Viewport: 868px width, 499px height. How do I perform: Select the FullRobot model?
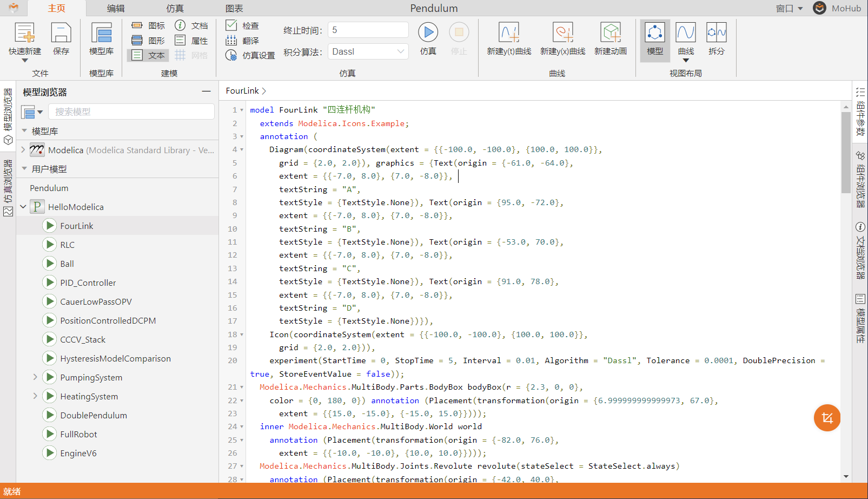pos(78,434)
